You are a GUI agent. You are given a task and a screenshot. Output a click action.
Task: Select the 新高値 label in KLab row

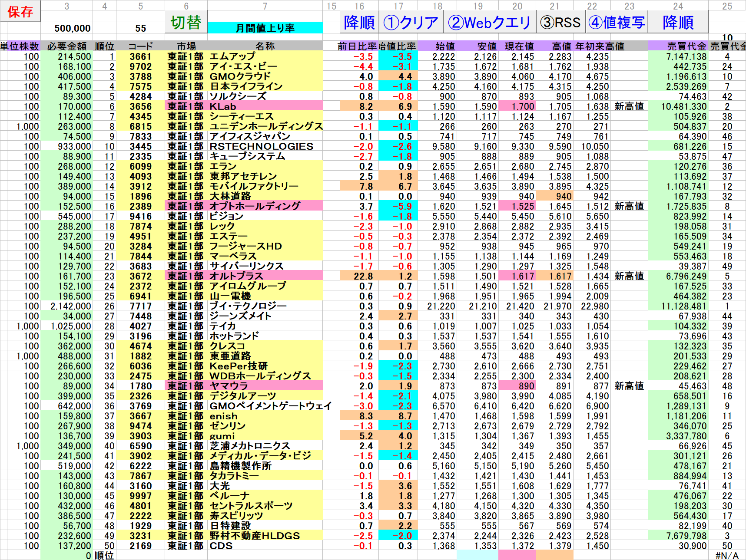pyautogui.click(x=629, y=106)
